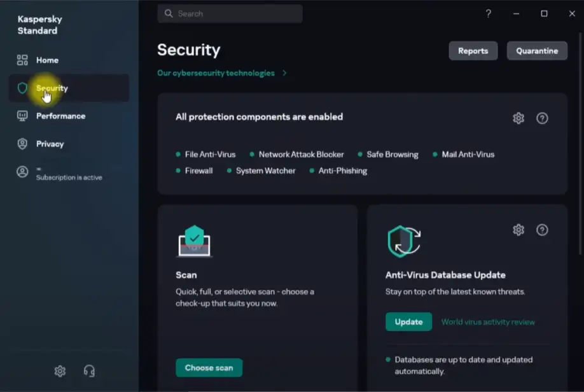Open Anti-Virus Database Update settings gear
Image resolution: width=584 pixels, height=392 pixels.
[518, 230]
